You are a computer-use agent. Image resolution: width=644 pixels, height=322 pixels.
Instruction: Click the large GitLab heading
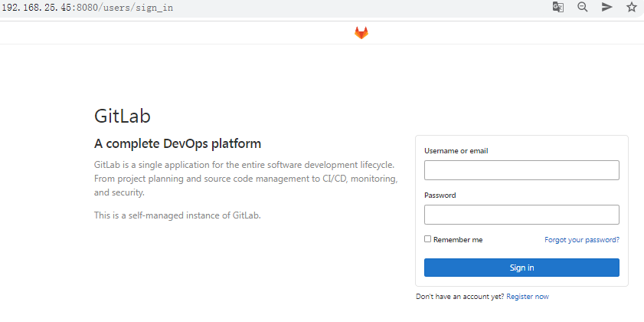123,116
